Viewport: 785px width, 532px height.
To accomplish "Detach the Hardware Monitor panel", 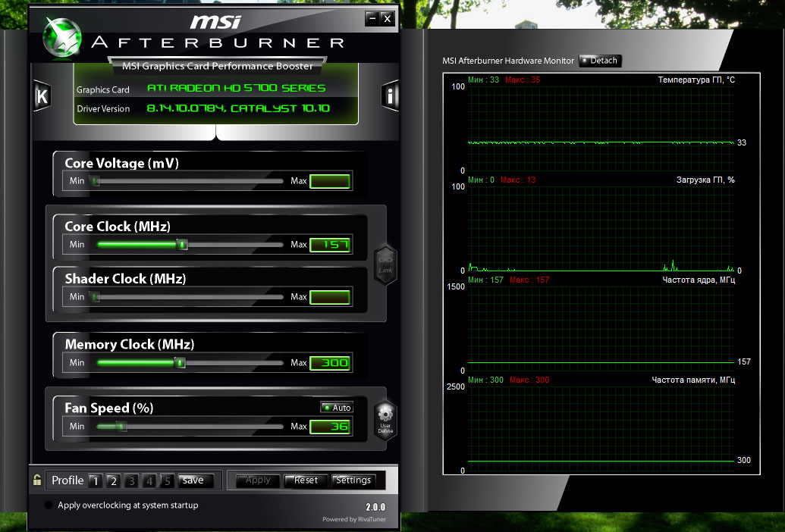I will (x=600, y=61).
